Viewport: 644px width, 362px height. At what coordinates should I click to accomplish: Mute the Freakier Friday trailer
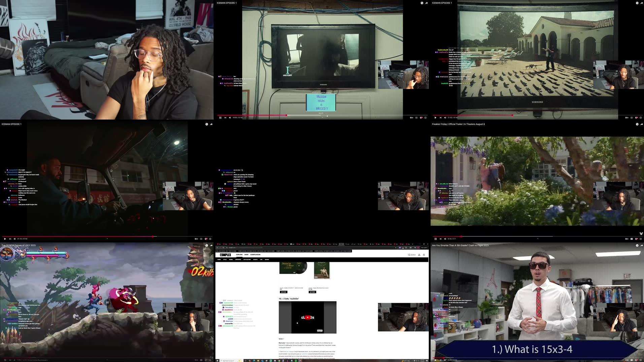[445, 239]
